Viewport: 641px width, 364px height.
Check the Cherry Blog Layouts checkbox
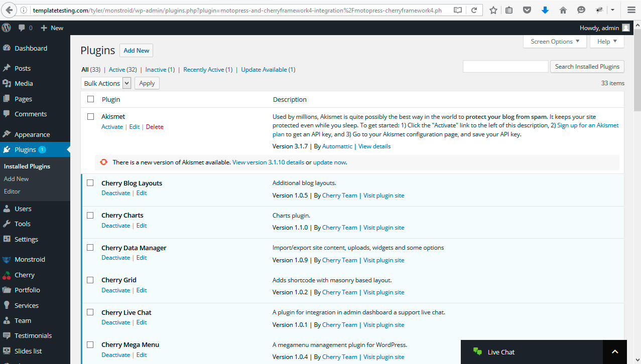tap(90, 183)
